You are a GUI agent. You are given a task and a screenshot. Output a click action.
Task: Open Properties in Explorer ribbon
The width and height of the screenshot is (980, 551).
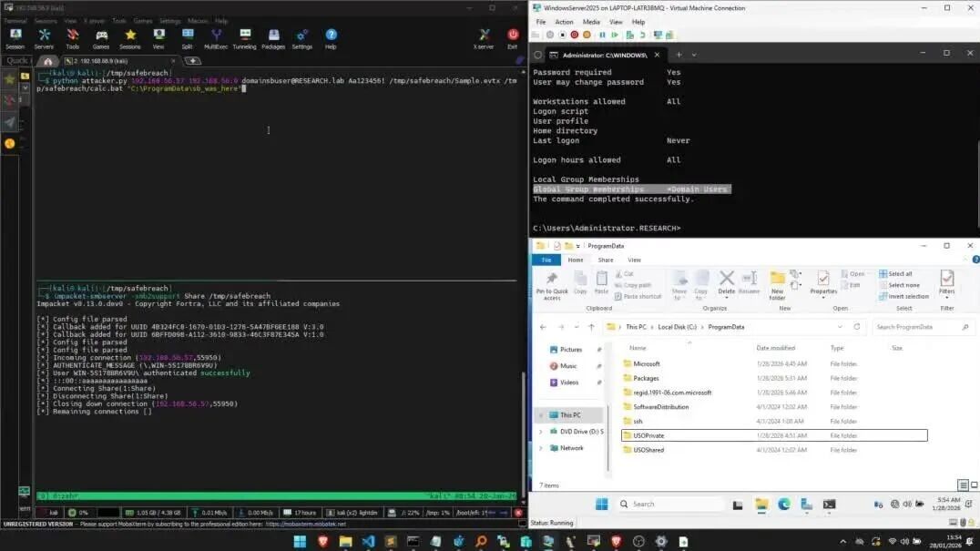coord(823,284)
